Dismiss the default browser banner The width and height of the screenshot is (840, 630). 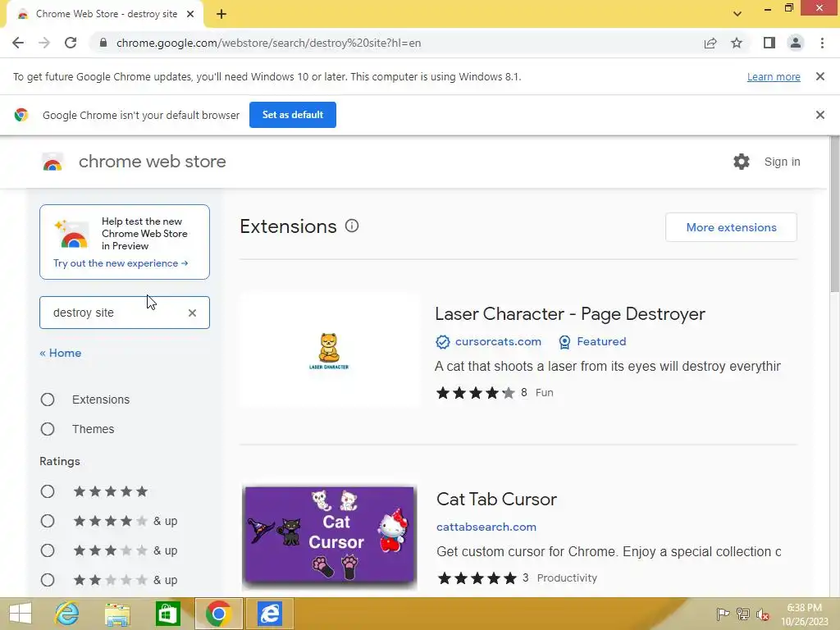820,115
